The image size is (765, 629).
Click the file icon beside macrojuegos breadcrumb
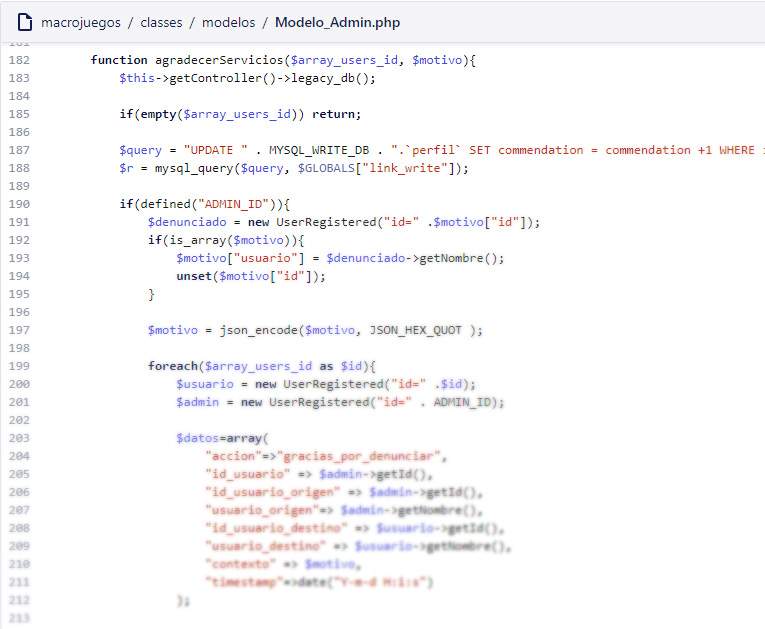click(24, 22)
